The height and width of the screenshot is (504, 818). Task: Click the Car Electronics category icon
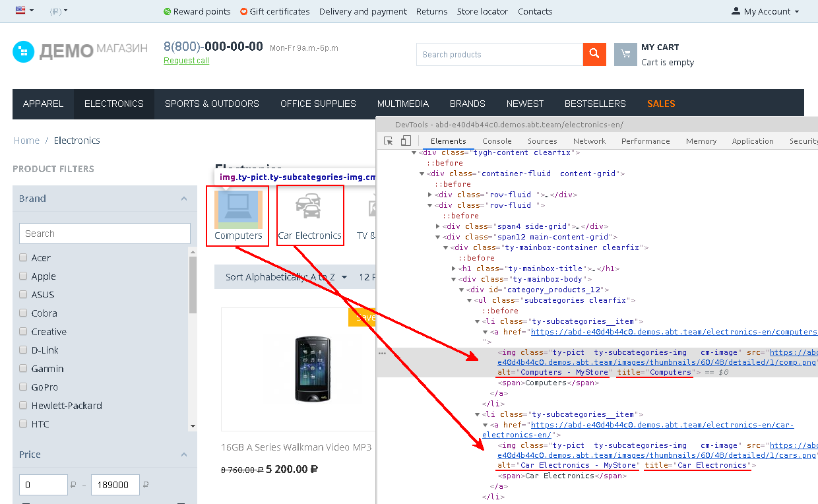pos(309,207)
